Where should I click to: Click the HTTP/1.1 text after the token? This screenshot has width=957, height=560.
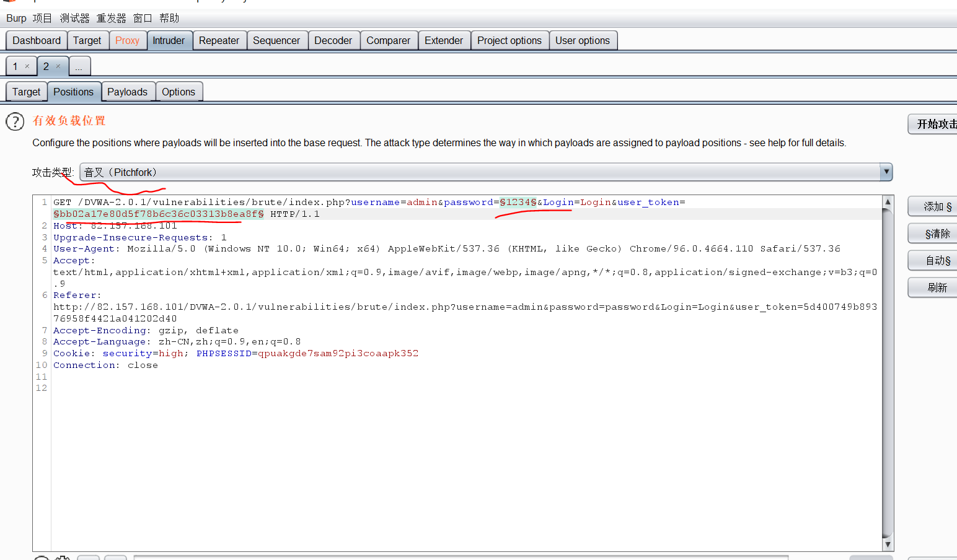295,214
